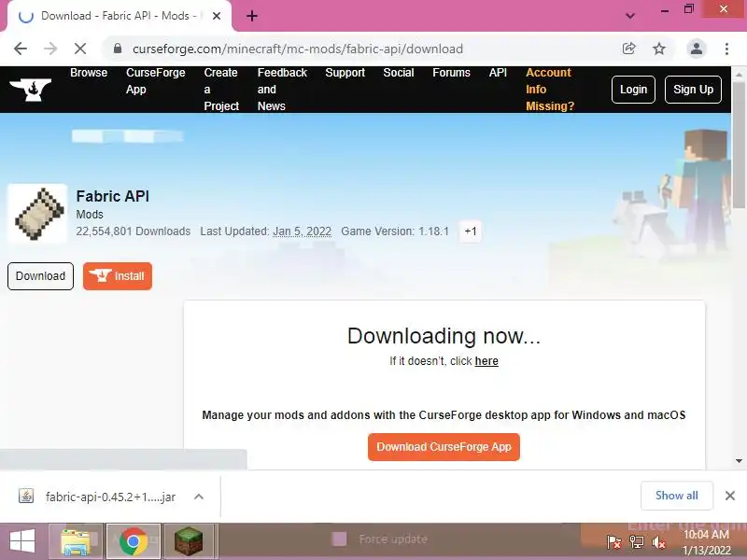
Task: Select Create a Project in navigation
Action: [221, 89]
